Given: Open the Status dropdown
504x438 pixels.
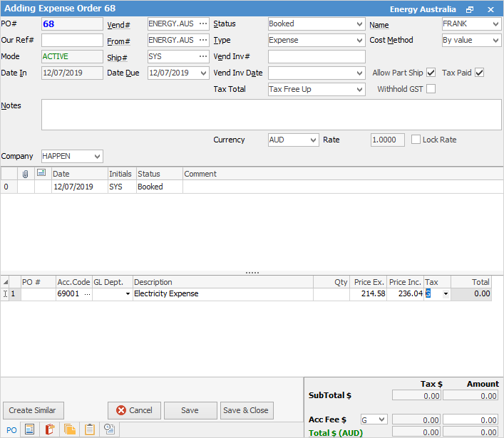Looking at the screenshot, I should coord(359,24).
